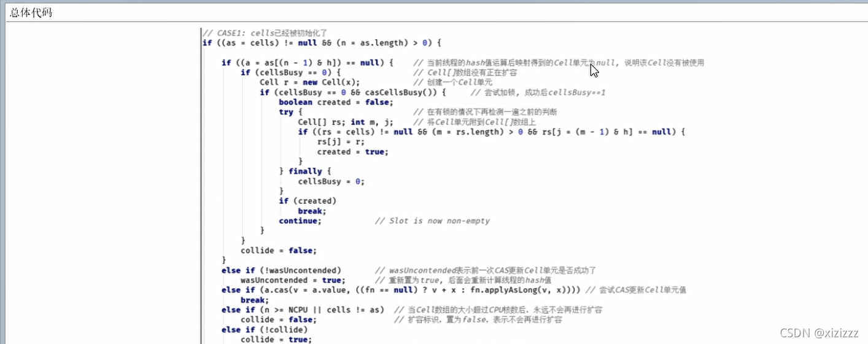868x344 pixels.
Task: Click the line "Cell r = new Cell(x);"
Action: (309, 82)
